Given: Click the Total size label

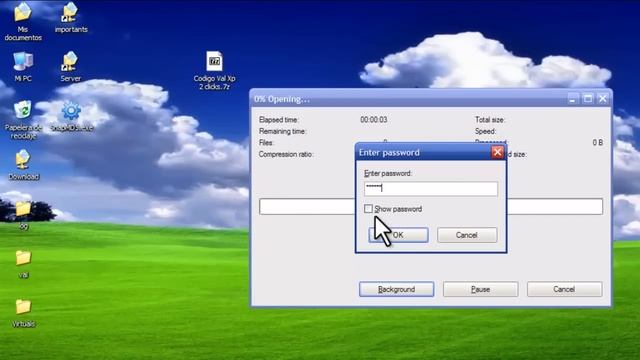Looking at the screenshot, I should [490, 120].
